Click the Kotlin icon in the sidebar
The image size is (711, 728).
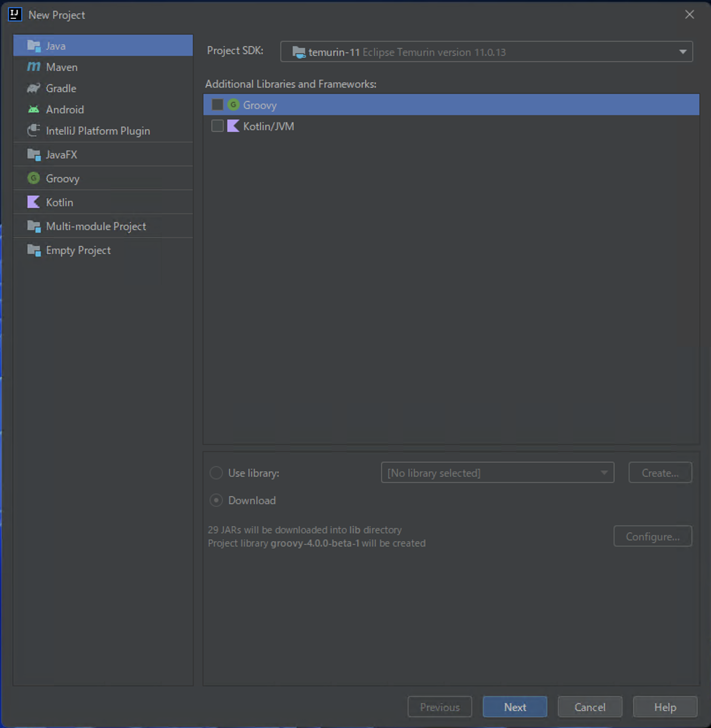coord(34,202)
